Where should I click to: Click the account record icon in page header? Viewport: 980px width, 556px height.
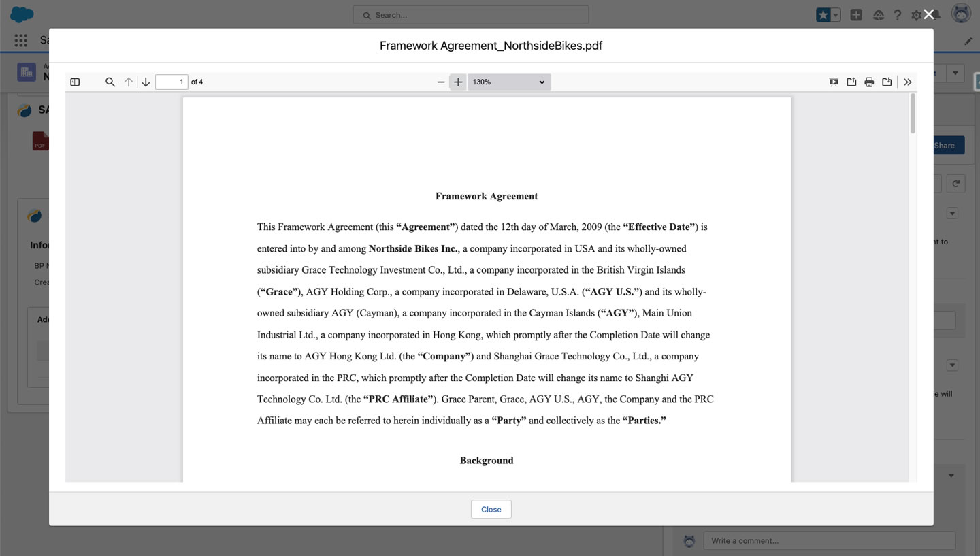(27, 72)
